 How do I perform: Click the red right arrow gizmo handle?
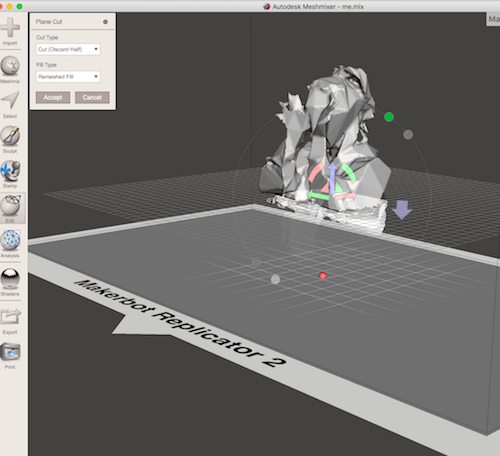coord(345,196)
